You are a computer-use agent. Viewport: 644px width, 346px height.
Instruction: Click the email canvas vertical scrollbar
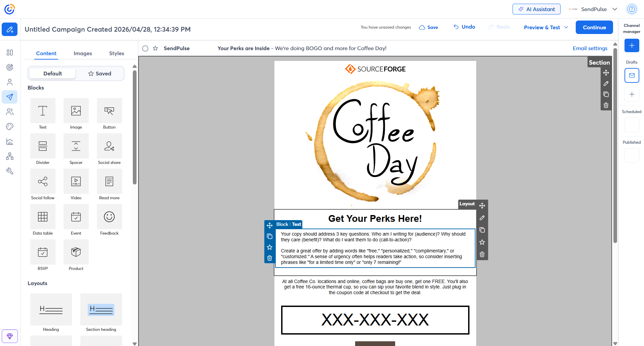pyautogui.click(x=615, y=145)
